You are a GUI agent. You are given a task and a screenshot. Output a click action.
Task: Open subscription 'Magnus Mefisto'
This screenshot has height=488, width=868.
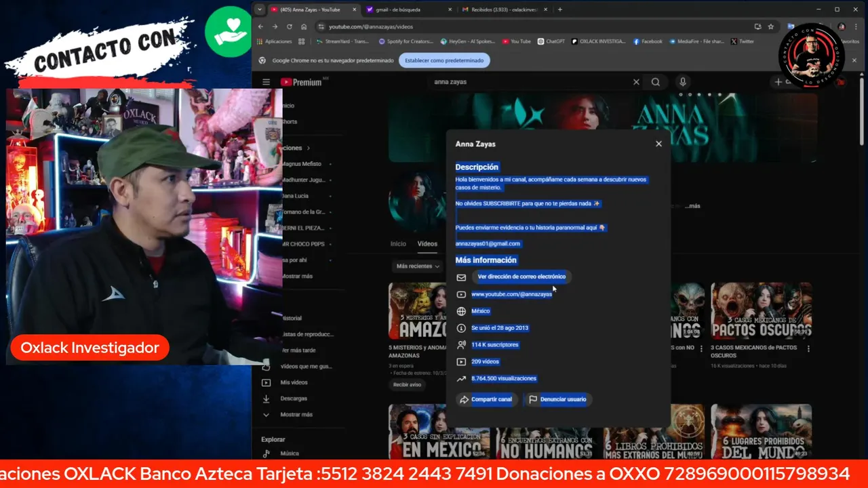302,164
